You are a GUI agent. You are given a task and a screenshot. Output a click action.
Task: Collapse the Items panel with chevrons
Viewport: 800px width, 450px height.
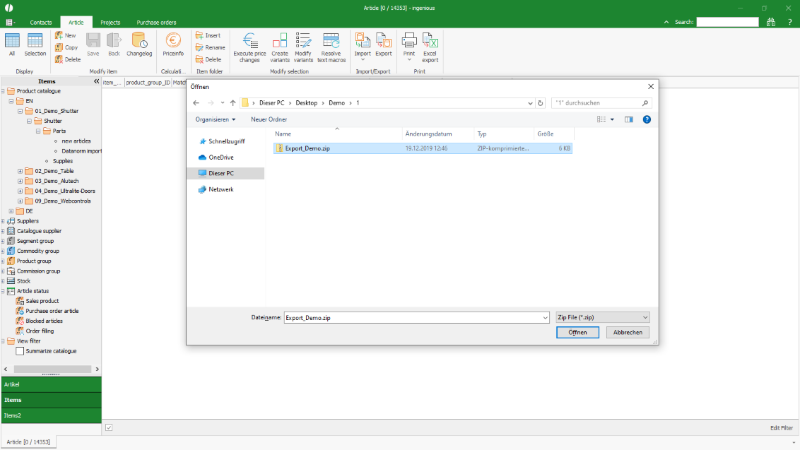[96, 81]
